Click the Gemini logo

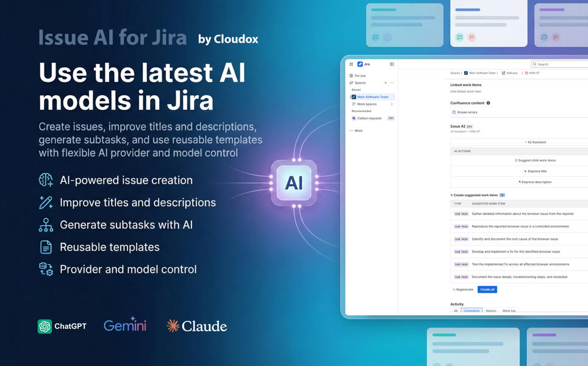click(125, 325)
